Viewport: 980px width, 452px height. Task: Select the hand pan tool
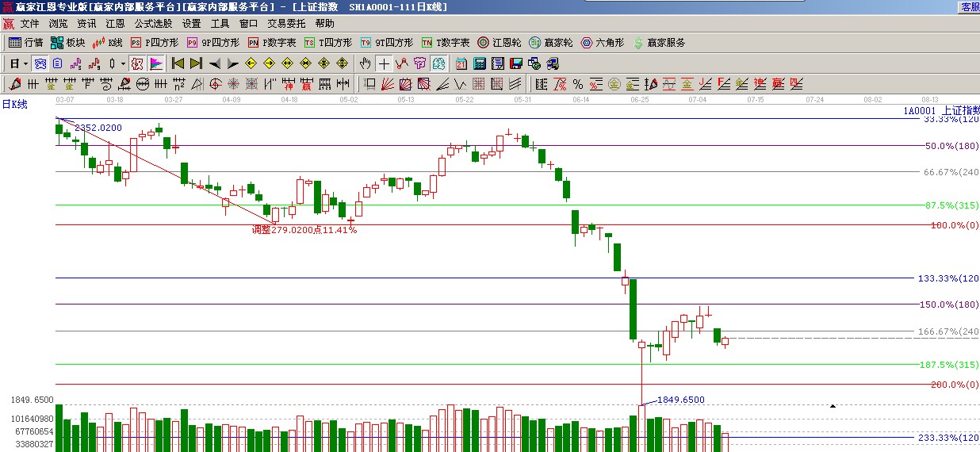pyautogui.click(x=365, y=63)
